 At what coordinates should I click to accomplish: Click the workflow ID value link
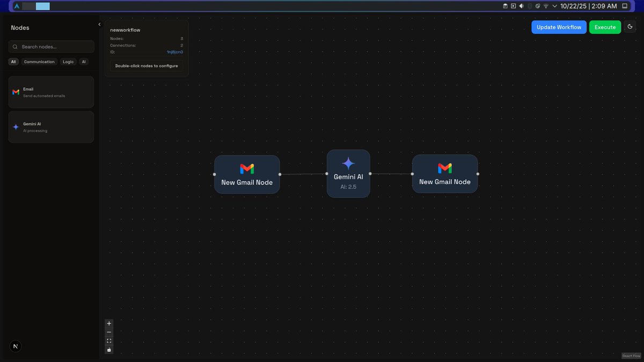coord(175,52)
